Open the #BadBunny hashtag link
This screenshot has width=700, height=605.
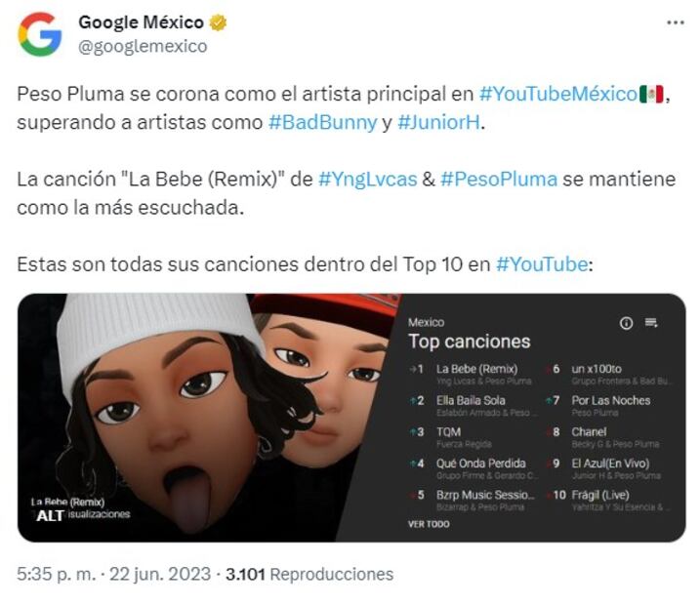coord(323,122)
